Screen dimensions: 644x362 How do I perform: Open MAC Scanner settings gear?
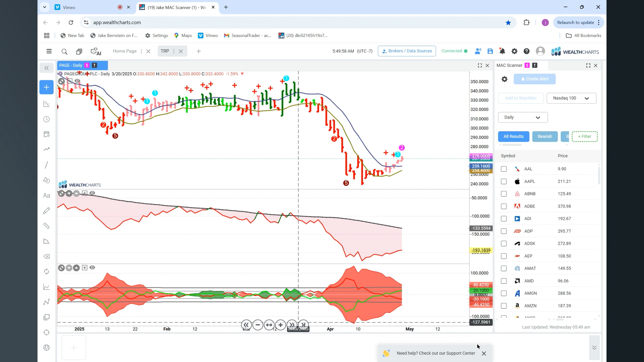tap(504, 79)
